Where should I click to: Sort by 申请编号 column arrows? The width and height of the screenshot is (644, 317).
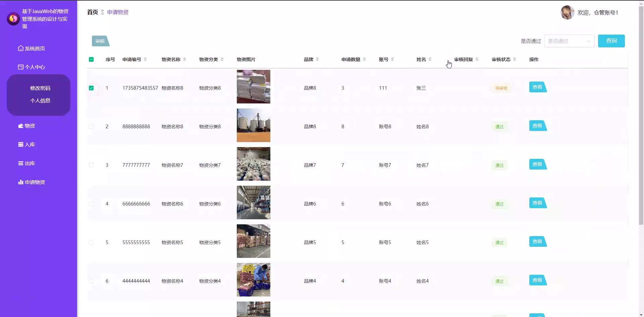(x=145, y=59)
